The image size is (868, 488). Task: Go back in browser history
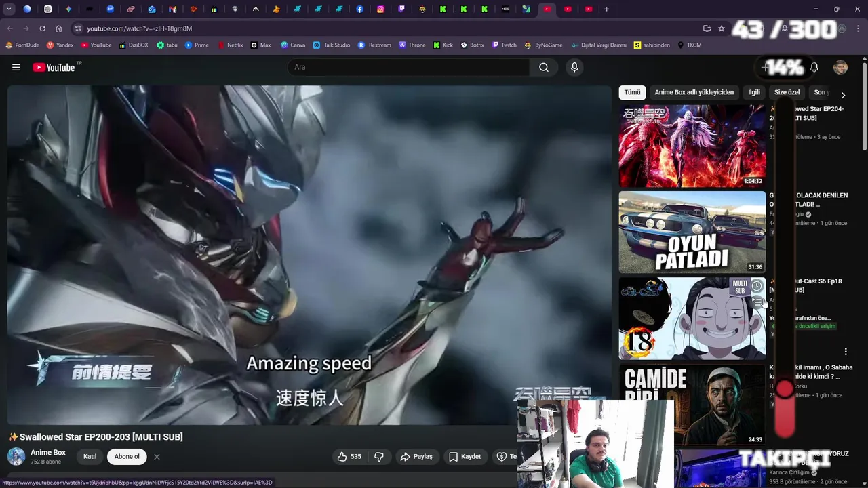coord(9,28)
